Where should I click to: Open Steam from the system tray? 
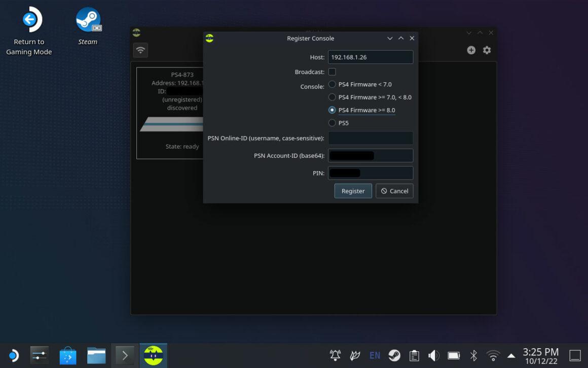(x=394, y=355)
